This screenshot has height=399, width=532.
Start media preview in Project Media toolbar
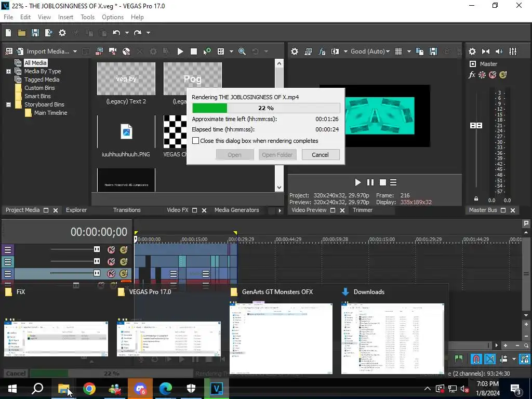point(180,51)
